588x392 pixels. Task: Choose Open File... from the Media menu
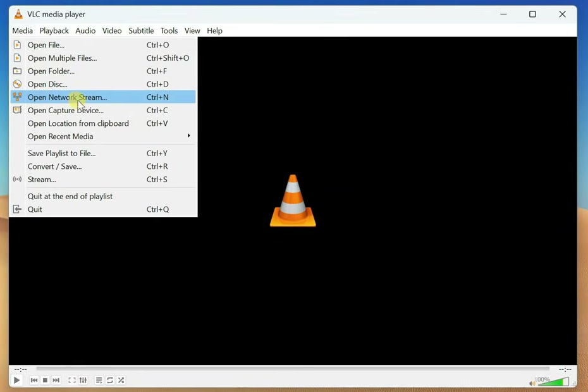[x=103, y=45]
